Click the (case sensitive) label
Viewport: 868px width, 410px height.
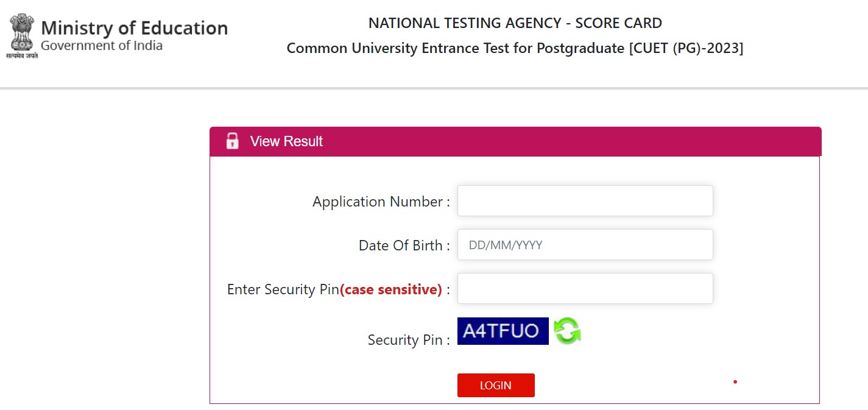(x=391, y=289)
